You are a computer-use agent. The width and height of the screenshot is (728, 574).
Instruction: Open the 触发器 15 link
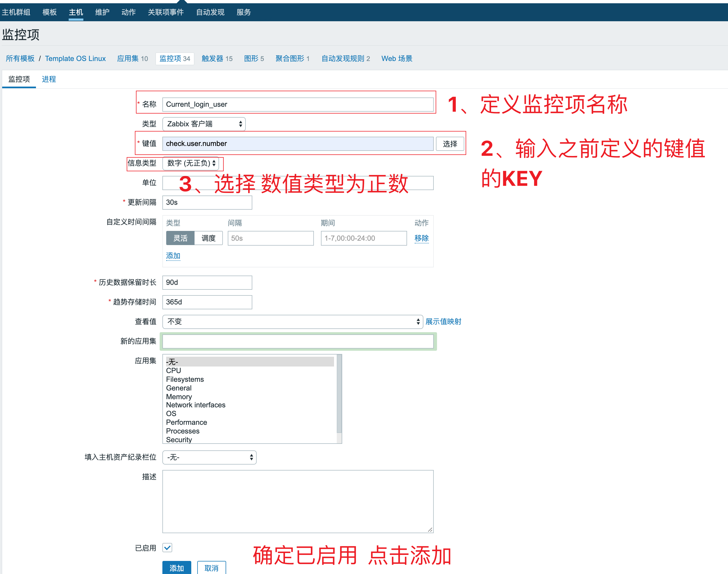pos(217,59)
